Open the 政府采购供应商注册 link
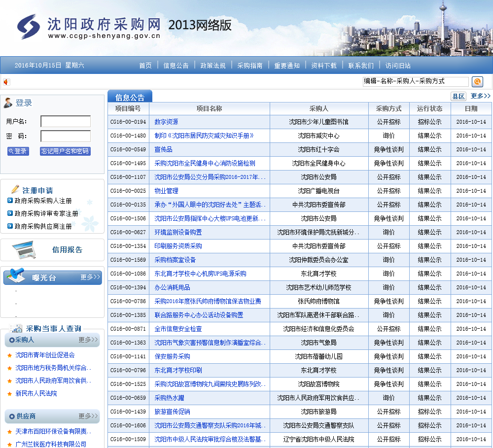 click(x=43, y=227)
